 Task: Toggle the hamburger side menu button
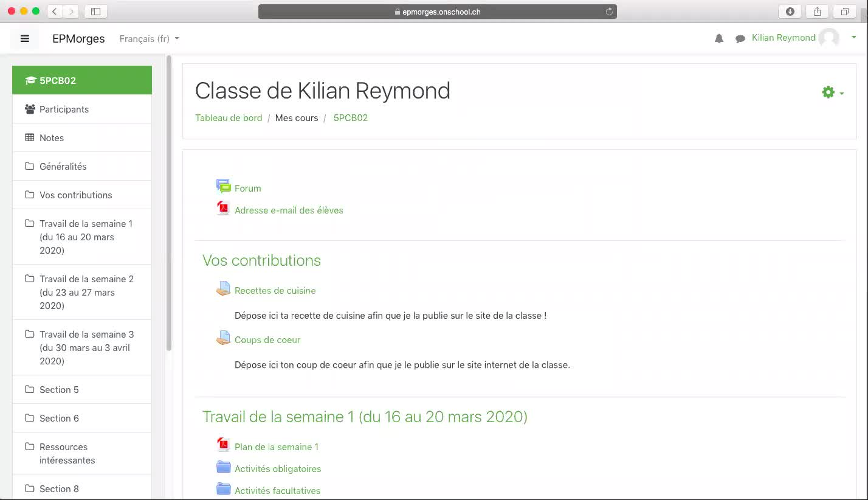pos(24,38)
